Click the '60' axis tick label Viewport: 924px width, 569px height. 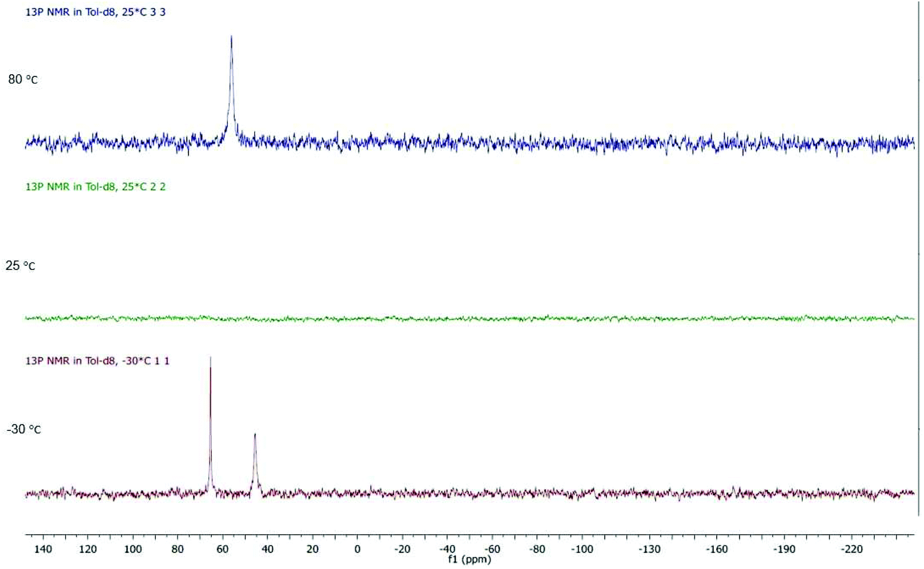click(x=223, y=549)
